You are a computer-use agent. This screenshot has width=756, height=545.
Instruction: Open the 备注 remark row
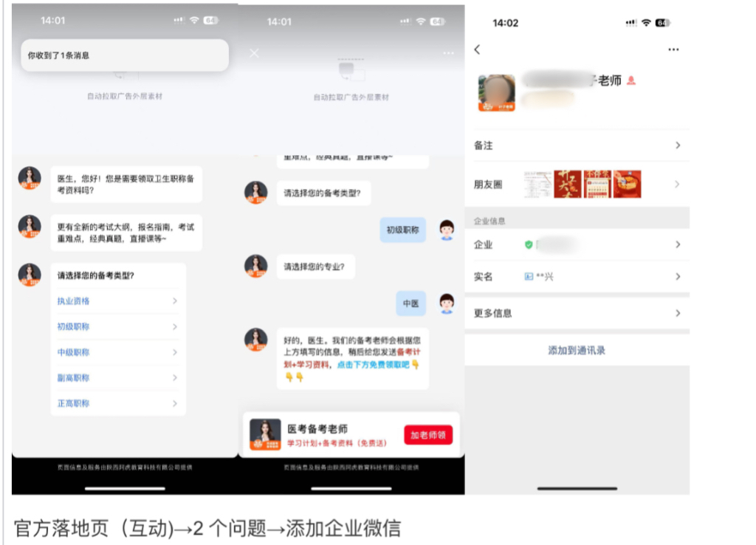(577, 145)
